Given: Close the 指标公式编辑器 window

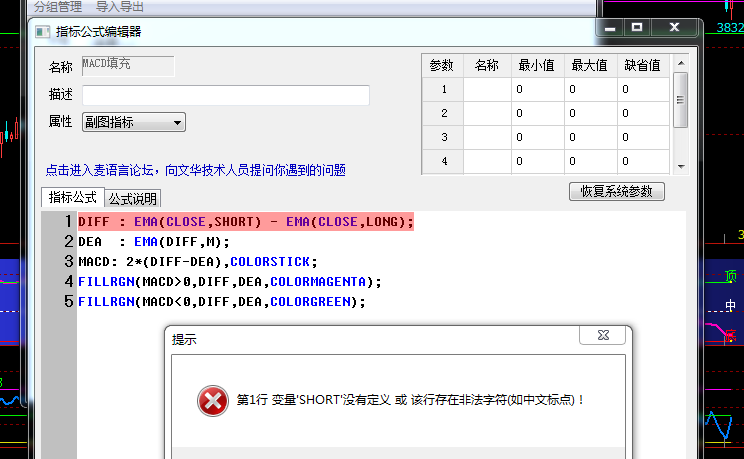Looking at the screenshot, I should (675, 27).
